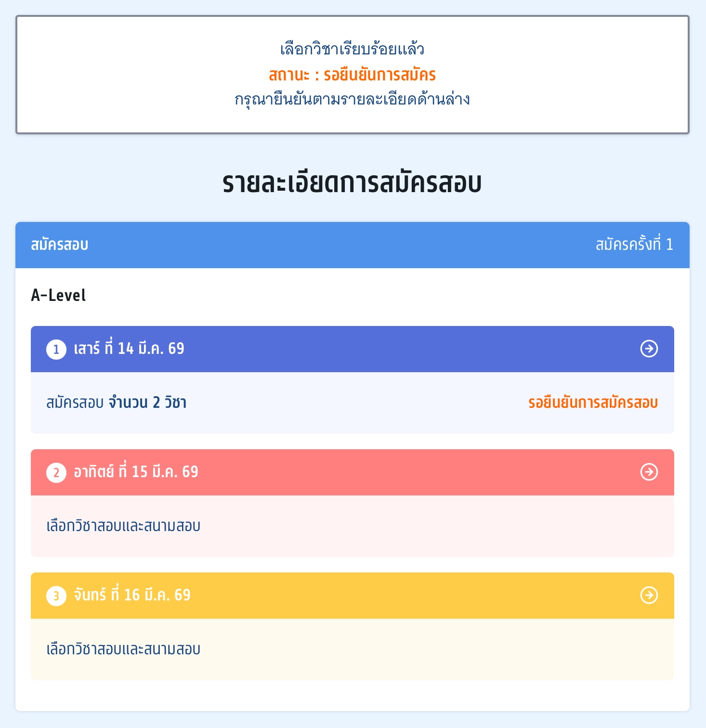
Task: Click the สมัครครั้งที่ 1 label
Action: coord(634,245)
